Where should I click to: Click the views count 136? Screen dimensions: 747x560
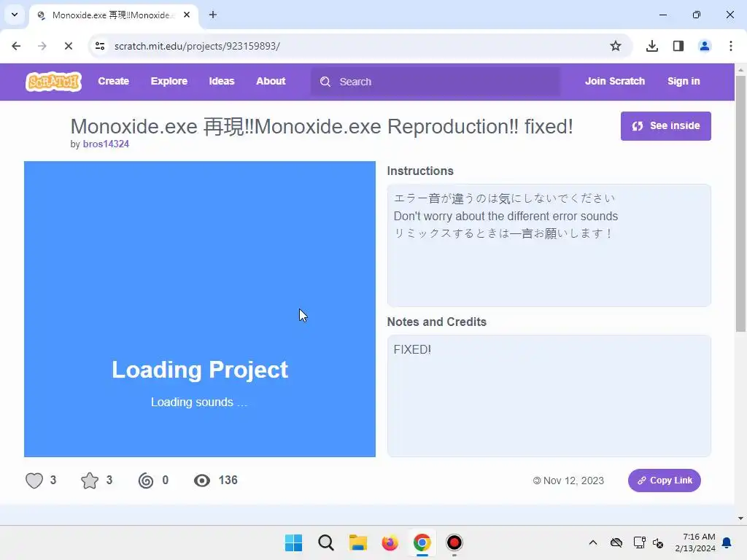click(x=228, y=480)
